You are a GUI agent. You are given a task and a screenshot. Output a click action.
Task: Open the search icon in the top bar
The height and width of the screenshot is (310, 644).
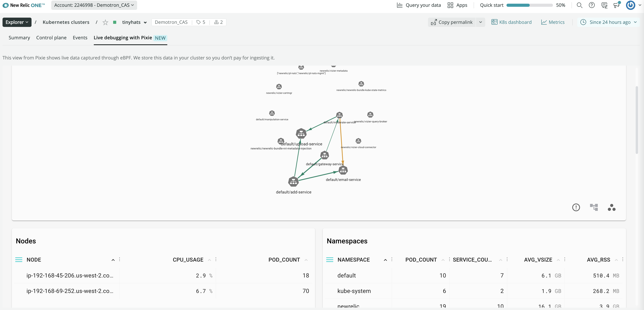tap(579, 5)
